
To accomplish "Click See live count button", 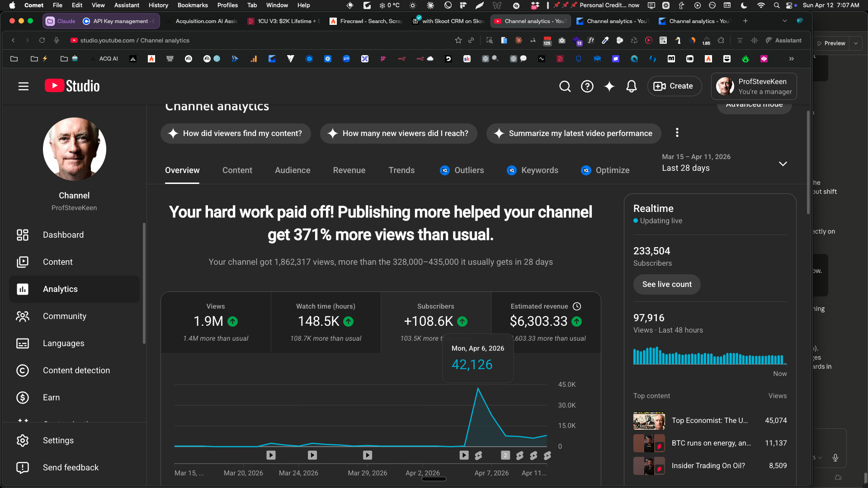I will click(x=667, y=284).
